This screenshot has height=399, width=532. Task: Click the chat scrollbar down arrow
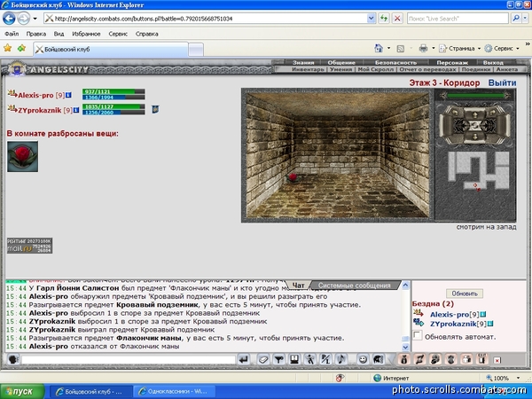405,347
